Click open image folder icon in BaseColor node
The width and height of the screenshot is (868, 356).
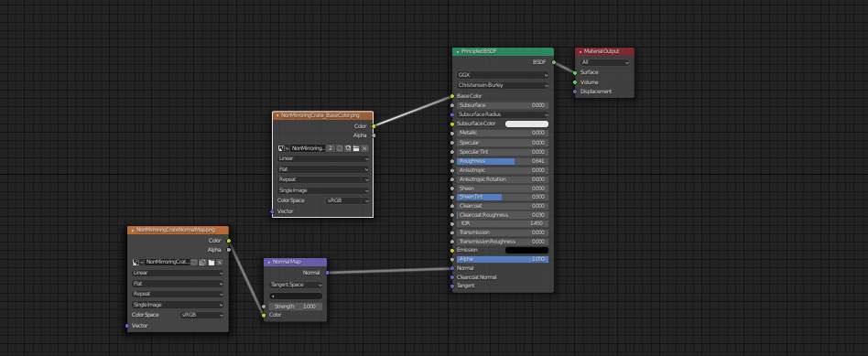(x=356, y=148)
